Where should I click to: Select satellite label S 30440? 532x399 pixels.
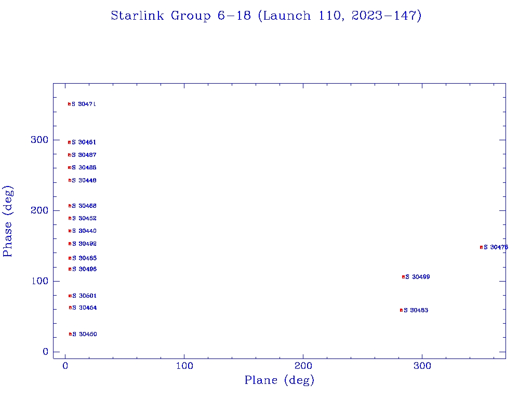[x=84, y=231]
